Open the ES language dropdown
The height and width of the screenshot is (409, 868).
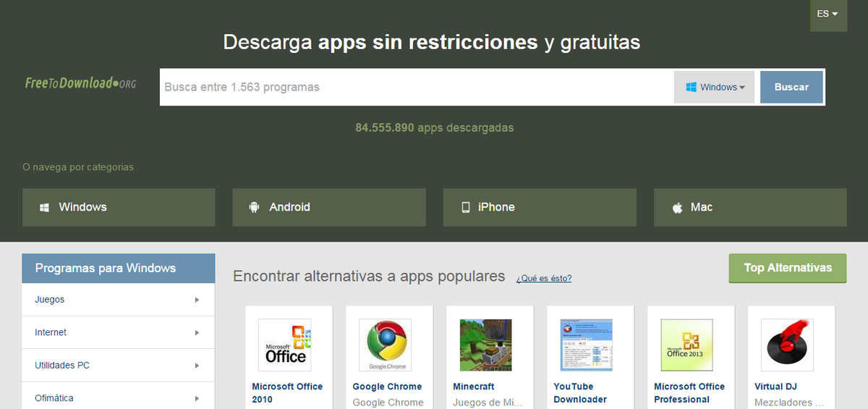click(828, 14)
